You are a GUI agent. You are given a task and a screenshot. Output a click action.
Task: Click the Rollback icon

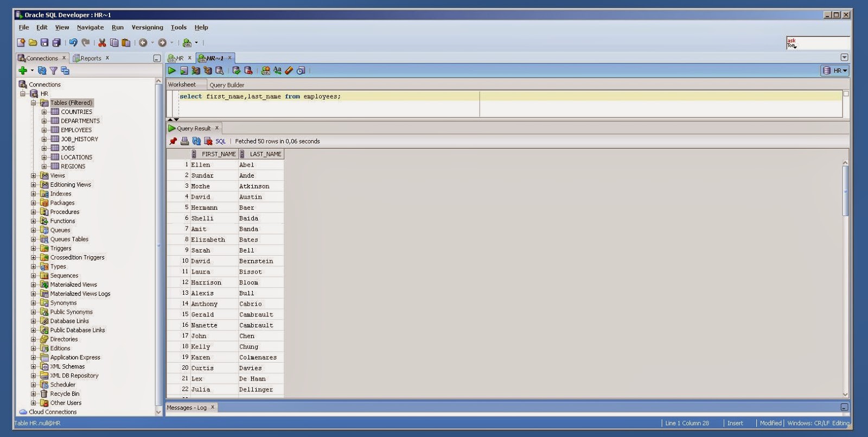pyautogui.click(x=248, y=71)
